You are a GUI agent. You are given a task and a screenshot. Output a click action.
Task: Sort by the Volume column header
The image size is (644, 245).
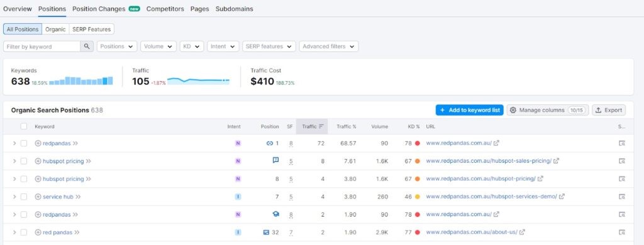coord(379,126)
